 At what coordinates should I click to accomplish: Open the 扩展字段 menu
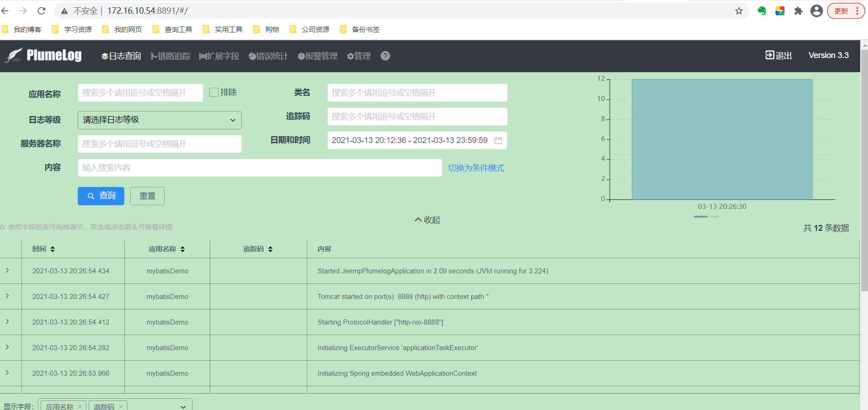[x=219, y=56]
